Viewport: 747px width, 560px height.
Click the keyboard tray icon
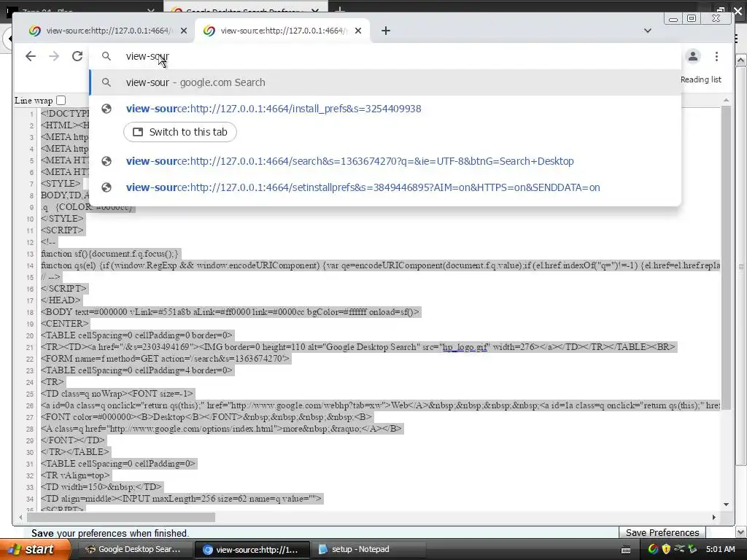[x=626, y=550]
